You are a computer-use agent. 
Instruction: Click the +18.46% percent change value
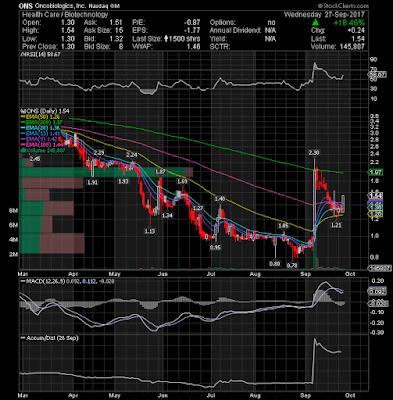click(349, 23)
